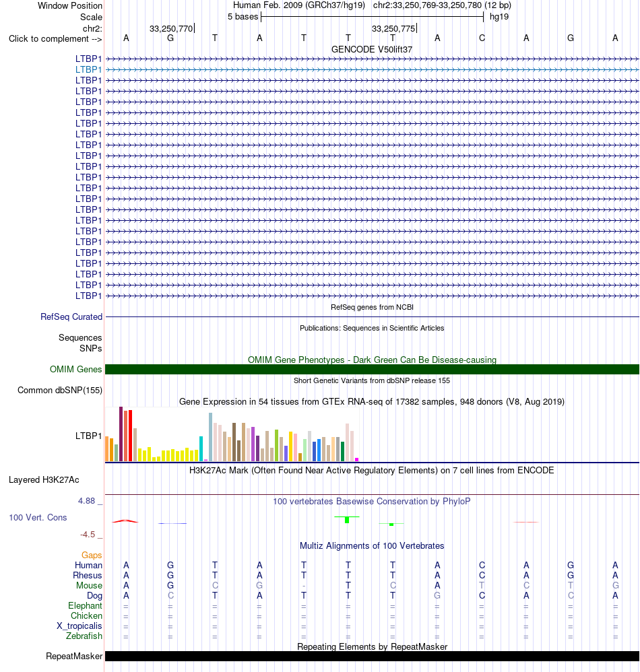The image size is (640, 672).
Task: Click the '33,250,770' ruler coordinate
Action: [x=171, y=29]
